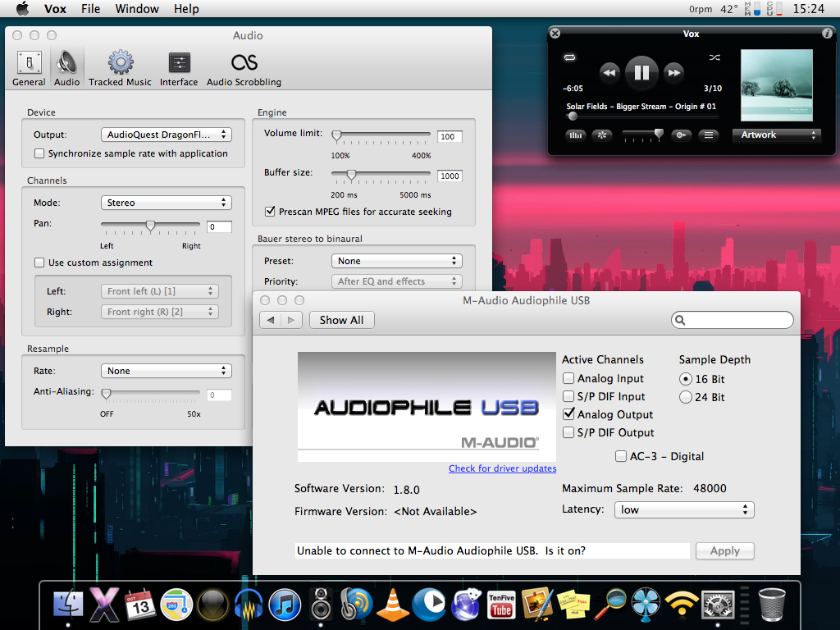Open the Artwork dropdown in Vox
Screen dimensions: 840x630
click(776, 135)
